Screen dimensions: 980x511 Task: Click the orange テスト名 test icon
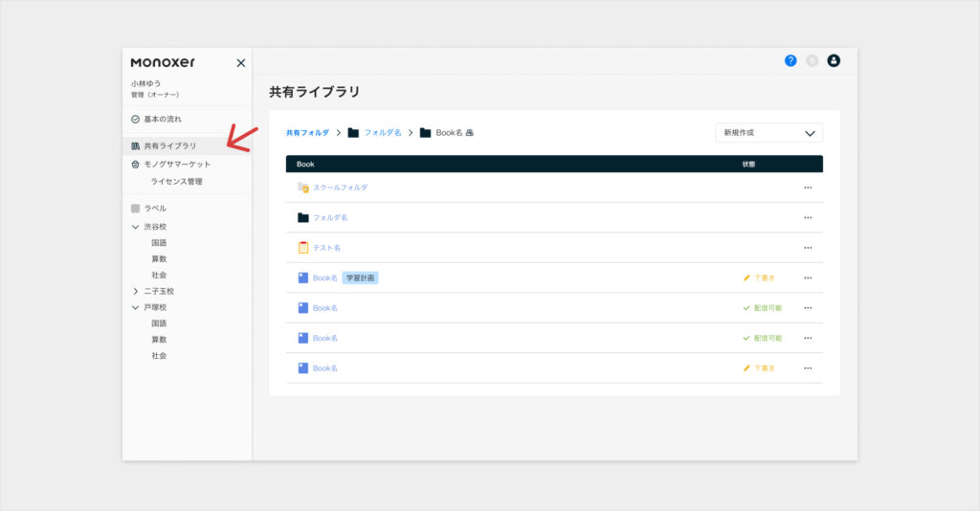pos(302,248)
